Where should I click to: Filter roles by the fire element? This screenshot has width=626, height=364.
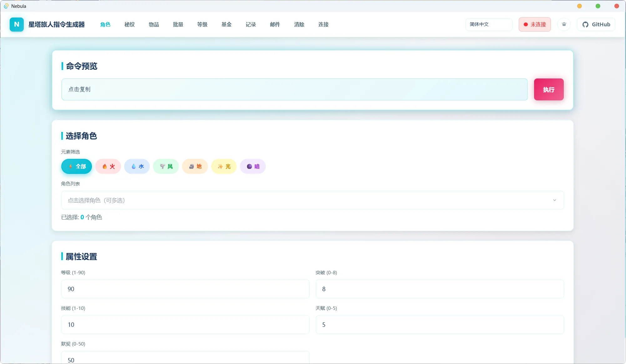[108, 166]
